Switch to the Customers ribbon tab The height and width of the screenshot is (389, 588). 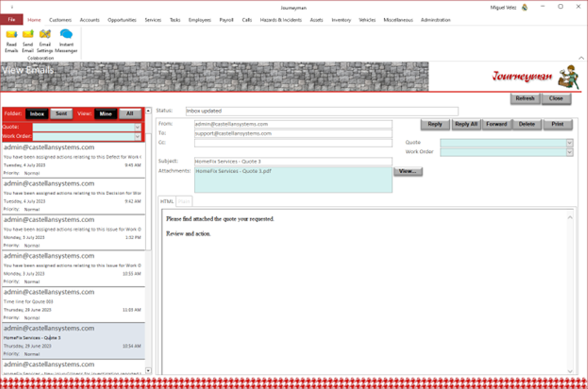click(60, 20)
